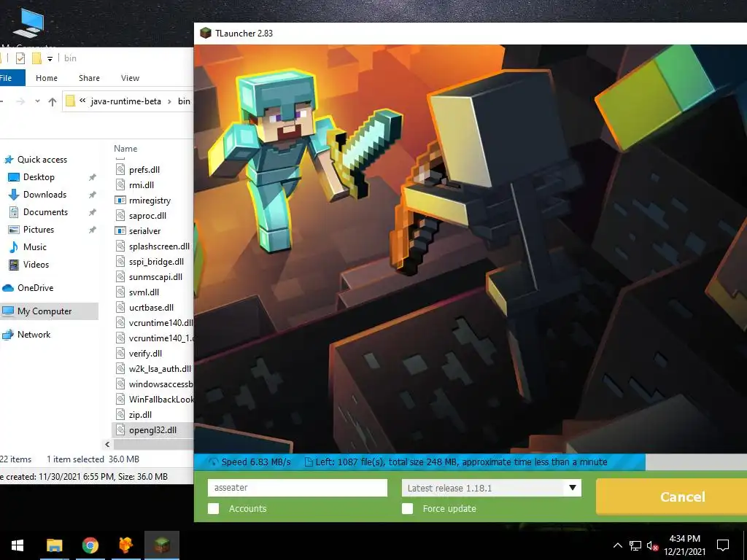Open Downloads in navigation pane
This screenshot has height=560, width=747.
[44, 194]
